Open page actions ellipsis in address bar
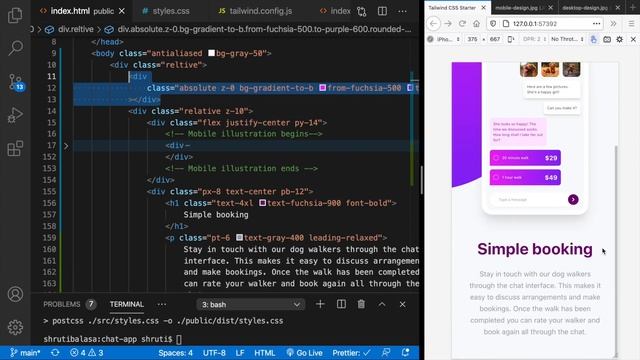 point(596,24)
